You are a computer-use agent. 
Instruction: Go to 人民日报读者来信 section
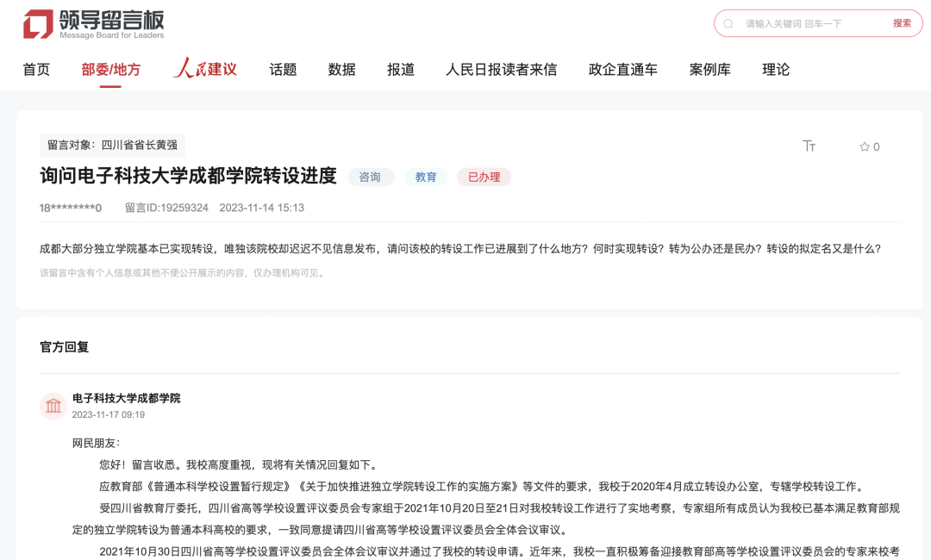(502, 69)
